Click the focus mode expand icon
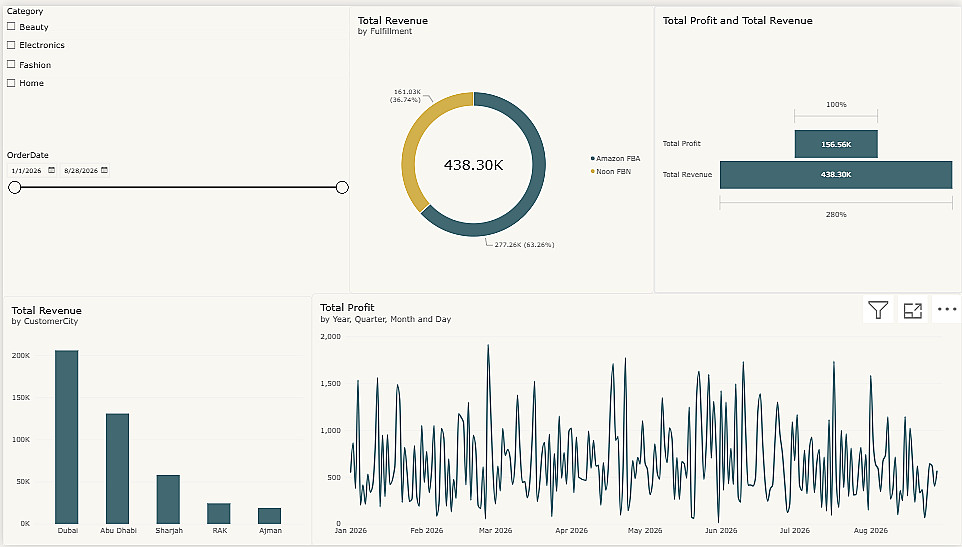Image resolution: width=962 pixels, height=547 pixels. 913,310
